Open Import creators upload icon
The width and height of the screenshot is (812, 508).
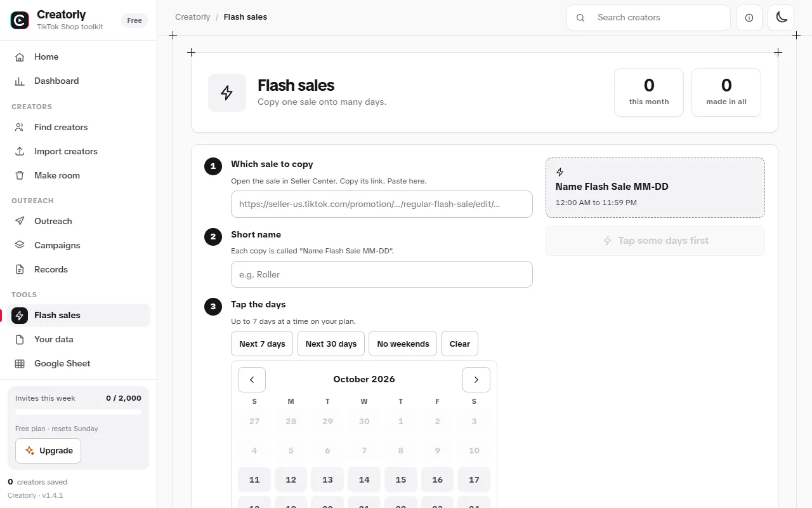click(x=20, y=151)
